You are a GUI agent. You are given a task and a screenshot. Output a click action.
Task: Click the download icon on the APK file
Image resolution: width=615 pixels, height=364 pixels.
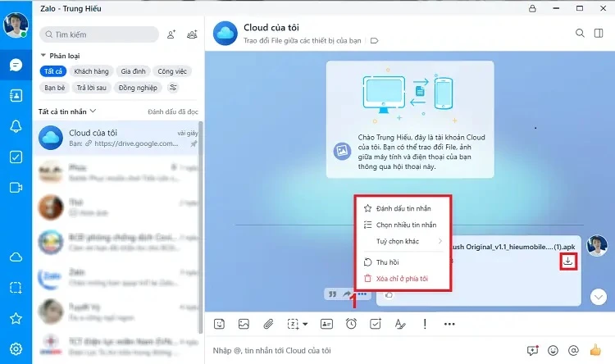568,262
